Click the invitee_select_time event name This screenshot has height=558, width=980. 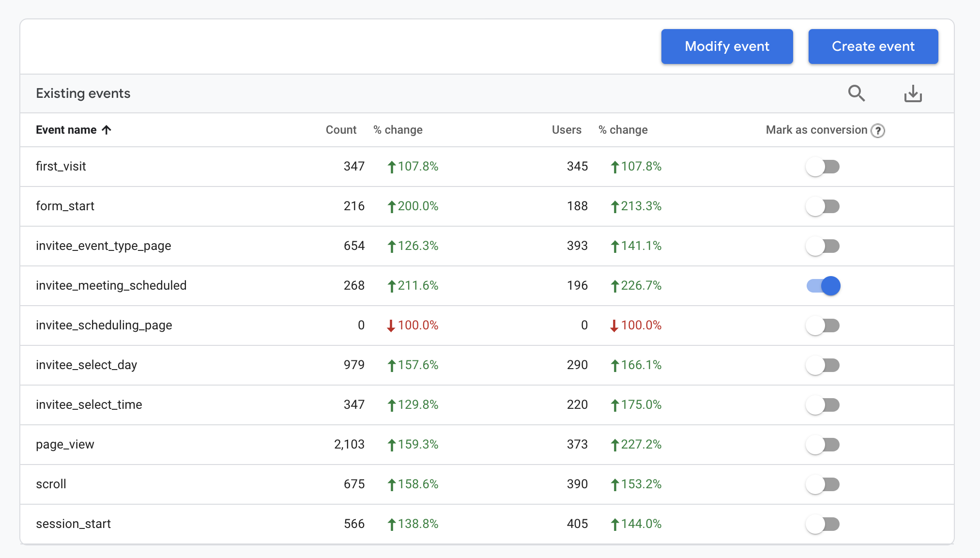point(89,404)
